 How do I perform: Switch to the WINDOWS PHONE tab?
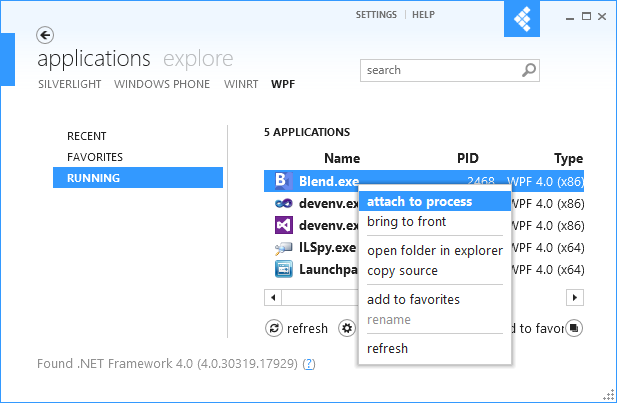(x=162, y=84)
